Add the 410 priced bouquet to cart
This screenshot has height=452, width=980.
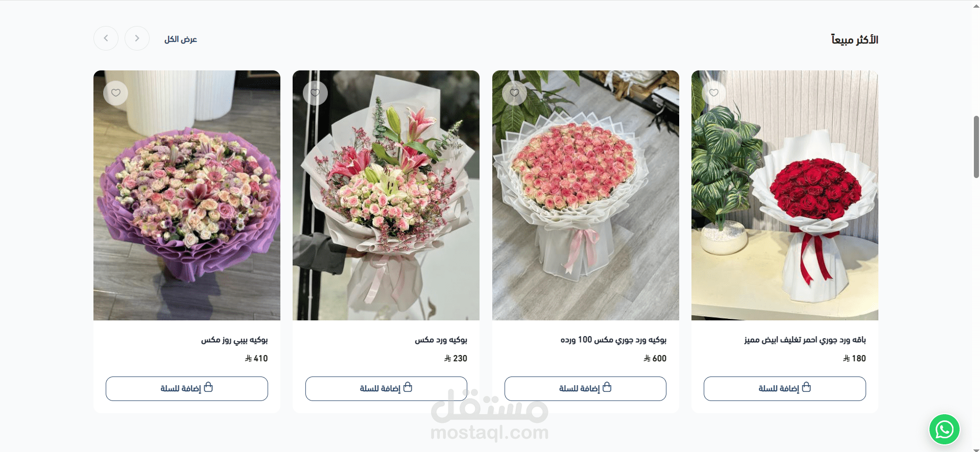(x=187, y=389)
